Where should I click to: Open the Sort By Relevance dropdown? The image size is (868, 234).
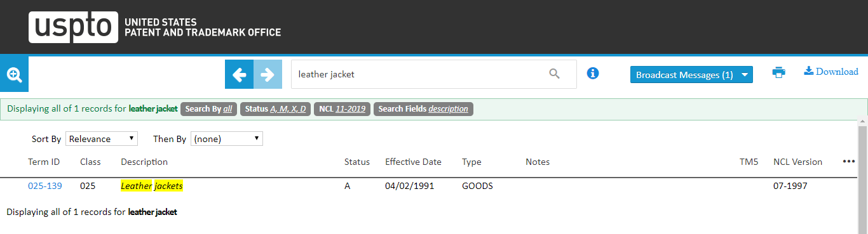[x=102, y=139]
